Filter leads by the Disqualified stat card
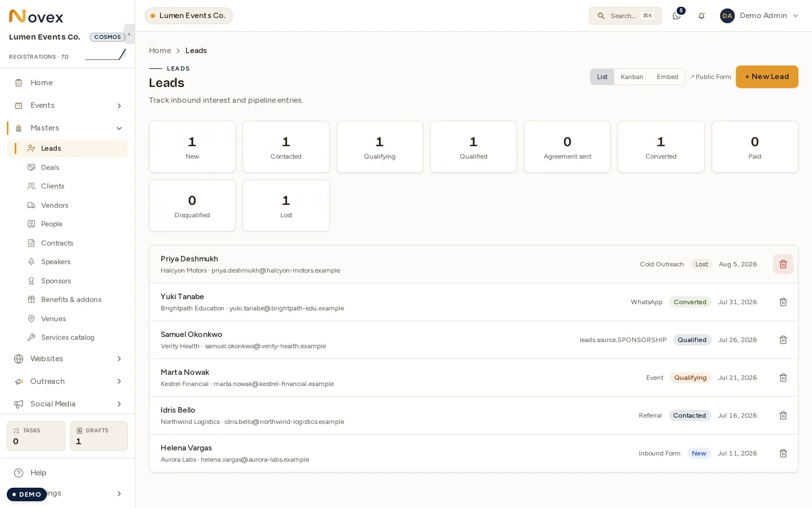 click(192, 205)
